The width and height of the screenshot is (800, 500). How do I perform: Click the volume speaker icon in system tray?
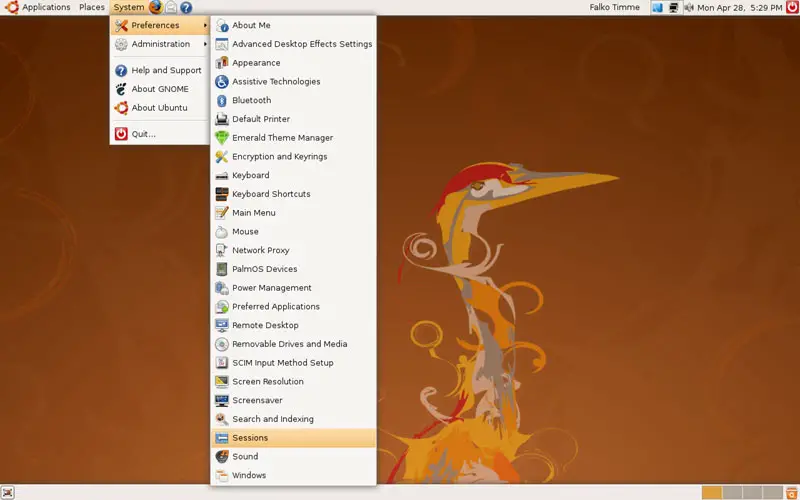click(x=689, y=8)
